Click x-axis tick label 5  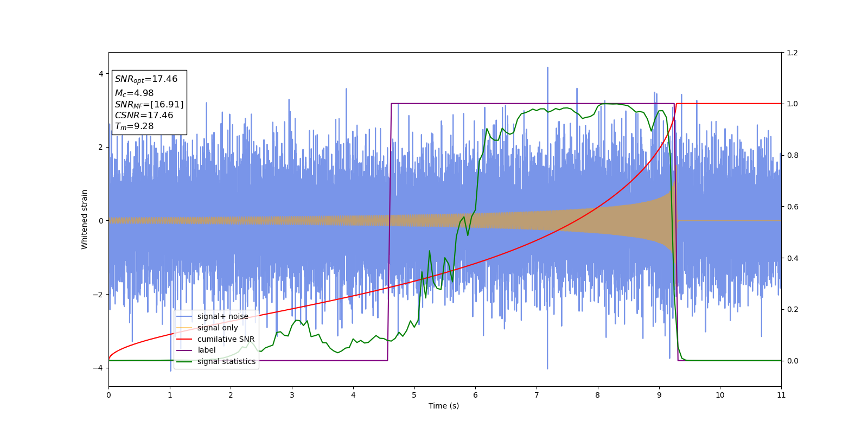tap(414, 395)
